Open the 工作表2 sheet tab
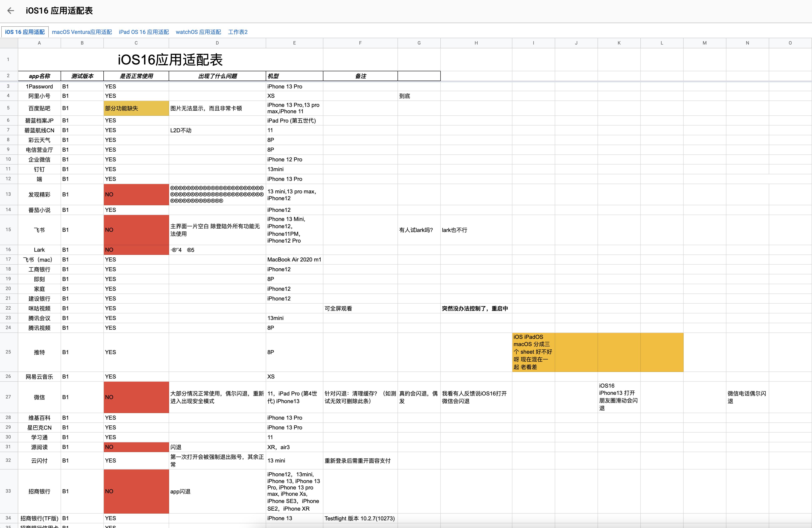 click(238, 32)
